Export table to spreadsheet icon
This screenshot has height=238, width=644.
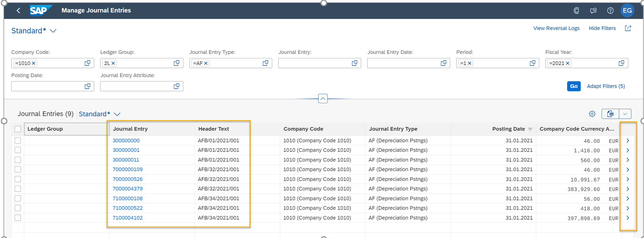click(610, 114)
